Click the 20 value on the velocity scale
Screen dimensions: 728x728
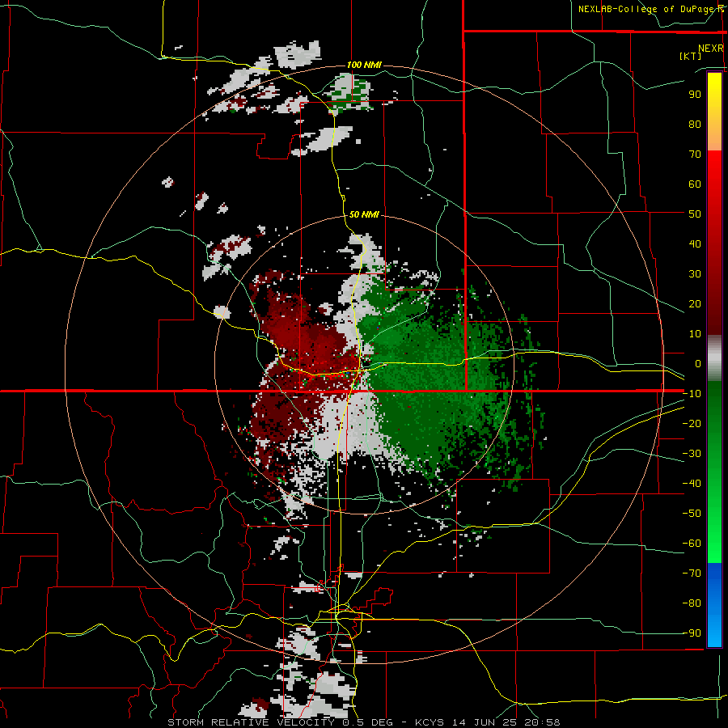(695, 303)
